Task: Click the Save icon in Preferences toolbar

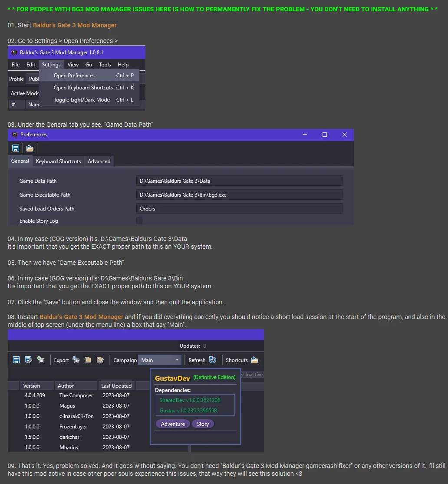Action: click(x=15, y=148)
